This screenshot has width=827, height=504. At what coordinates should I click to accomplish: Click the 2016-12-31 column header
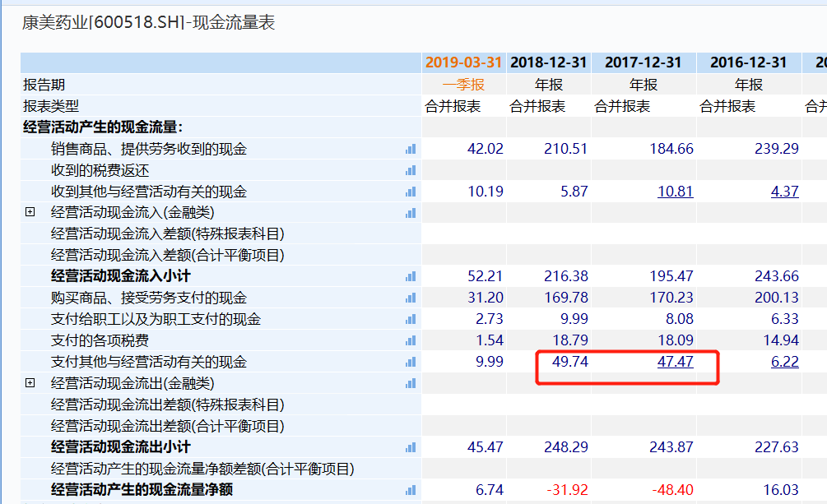click(748, 62)
